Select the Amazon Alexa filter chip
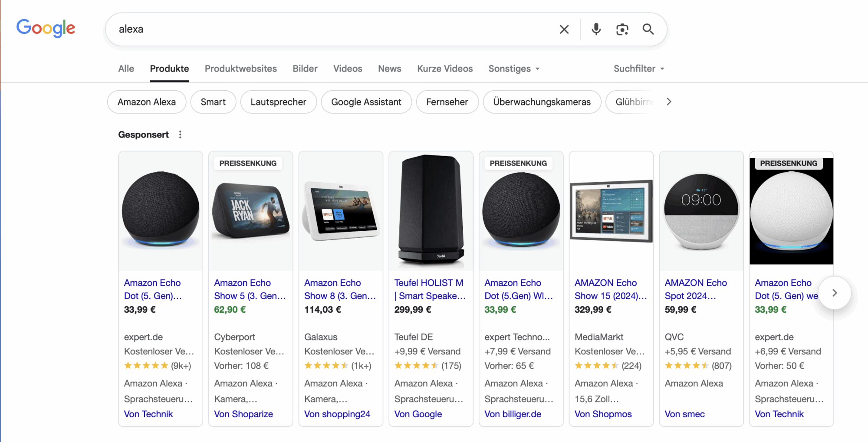 point(147,102)
